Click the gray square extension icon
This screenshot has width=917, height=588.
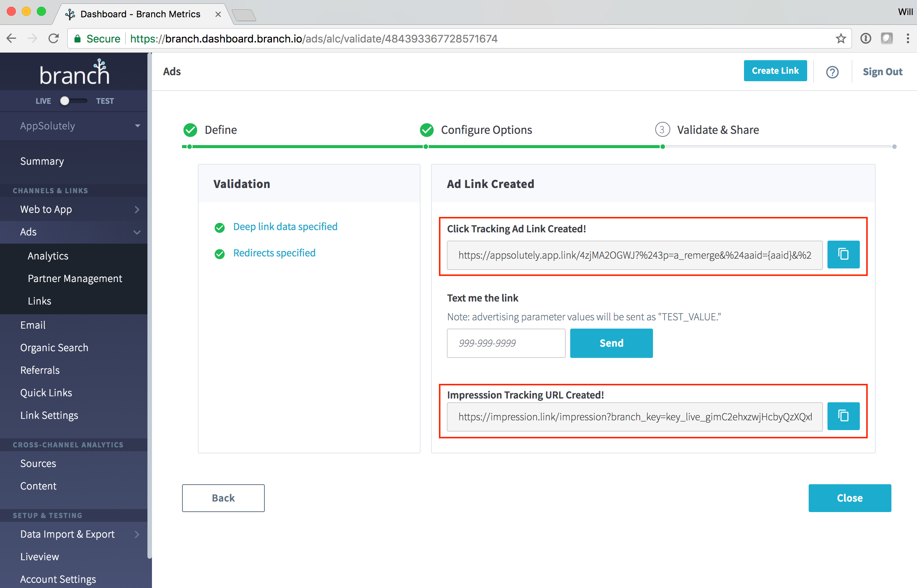(887, 38)
